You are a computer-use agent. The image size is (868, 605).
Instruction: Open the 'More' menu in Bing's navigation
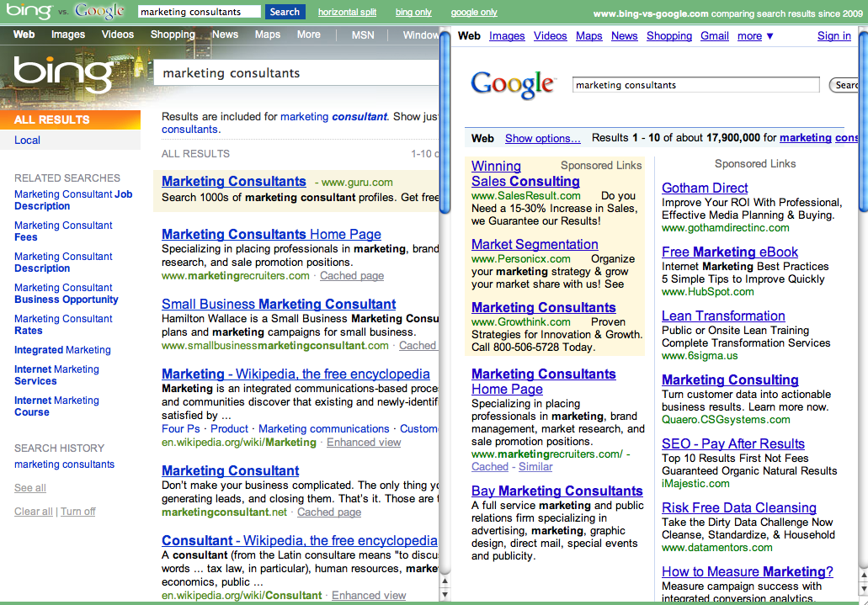tap(308, 34)
